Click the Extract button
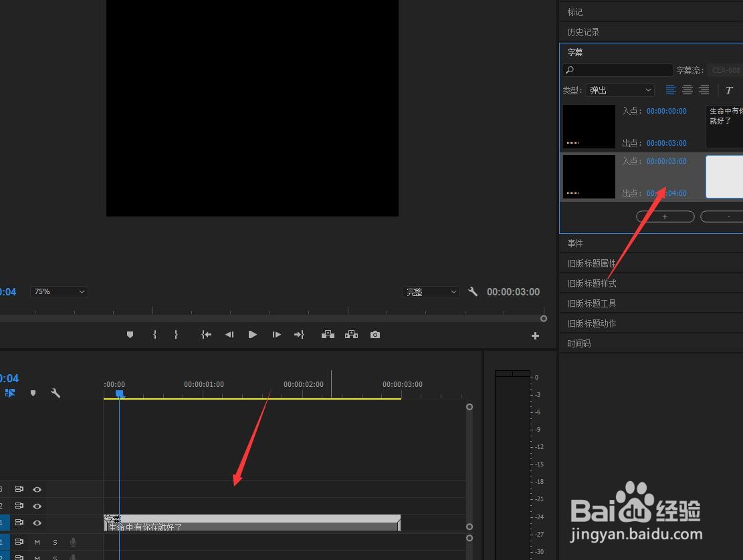 pyautogui.click(x=351, y=335)
